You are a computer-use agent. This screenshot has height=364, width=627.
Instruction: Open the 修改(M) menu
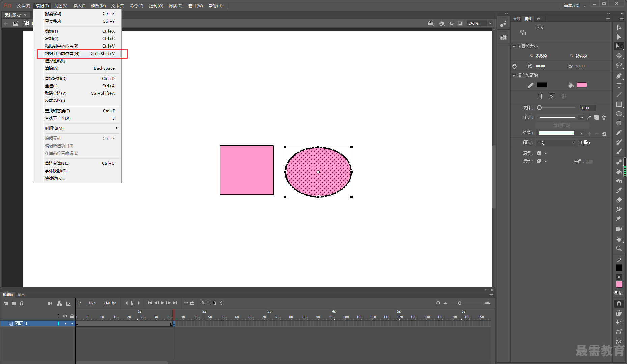(98, 6)
